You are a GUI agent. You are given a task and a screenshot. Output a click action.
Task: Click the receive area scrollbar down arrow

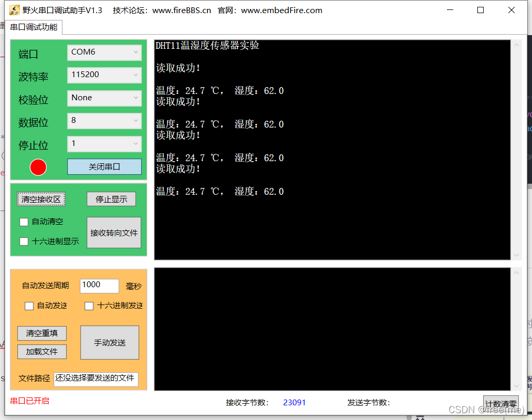[516, 255]
